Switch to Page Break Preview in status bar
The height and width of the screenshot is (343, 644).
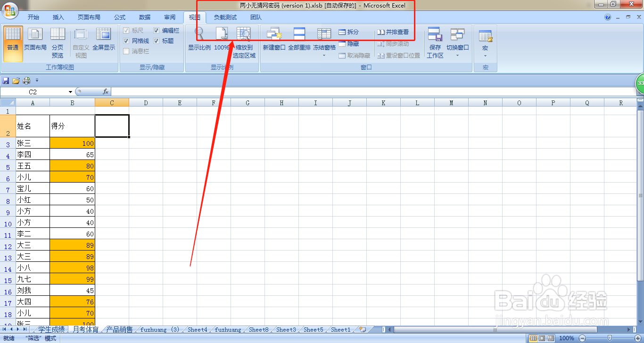coord(550,338)
